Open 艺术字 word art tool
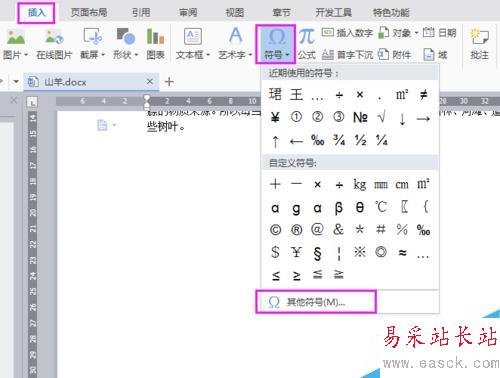 point(235,44)
